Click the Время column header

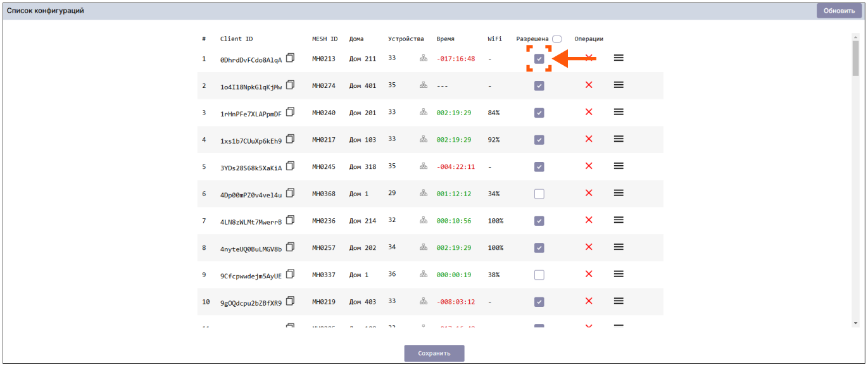pos(445,39)
